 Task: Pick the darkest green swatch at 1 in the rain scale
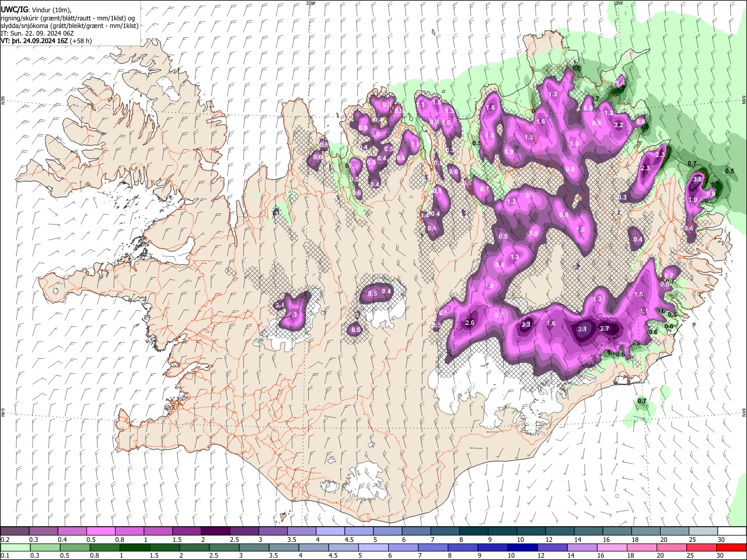tap(134, 548)
